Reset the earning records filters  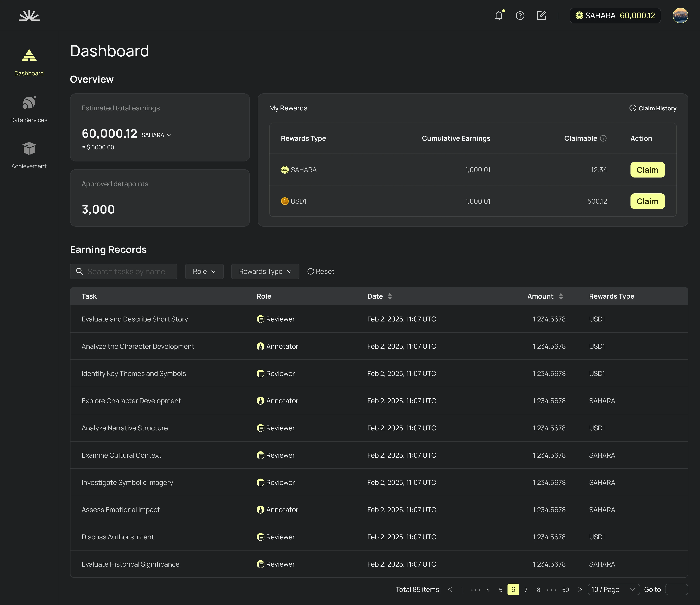[x=321, y=271]
